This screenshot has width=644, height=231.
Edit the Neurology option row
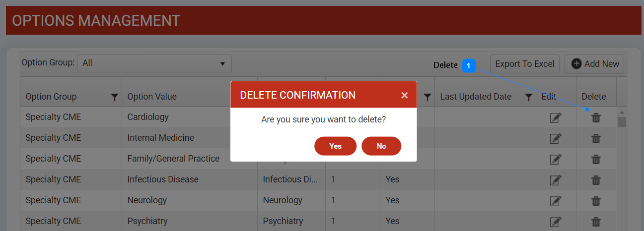pyautogui.click(x=556, y=201)
